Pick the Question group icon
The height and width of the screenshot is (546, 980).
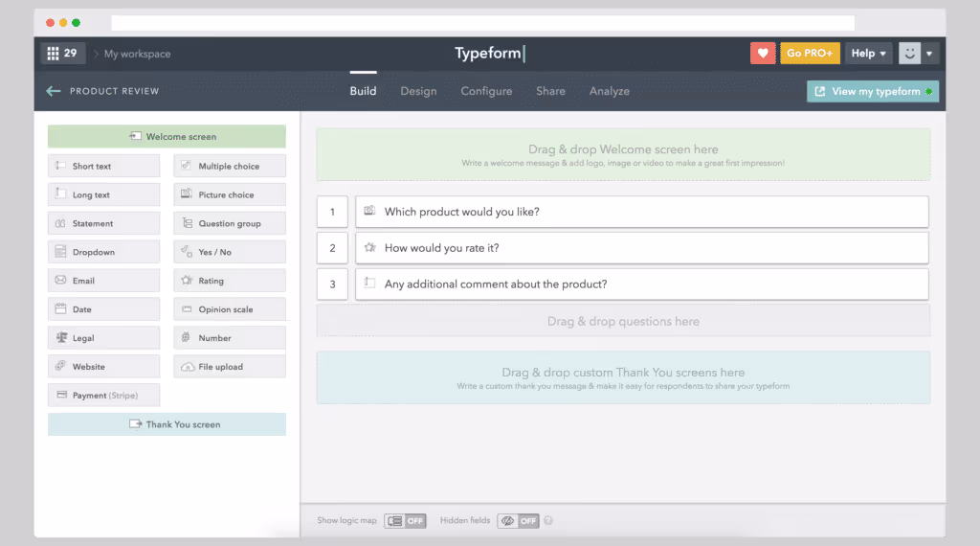pyautogui.click(x=187, y=222)
